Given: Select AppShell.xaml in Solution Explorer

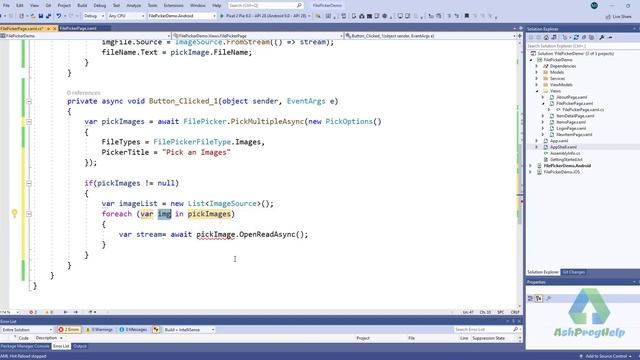Looking at the screenshot, I should (x=563, y=147).
